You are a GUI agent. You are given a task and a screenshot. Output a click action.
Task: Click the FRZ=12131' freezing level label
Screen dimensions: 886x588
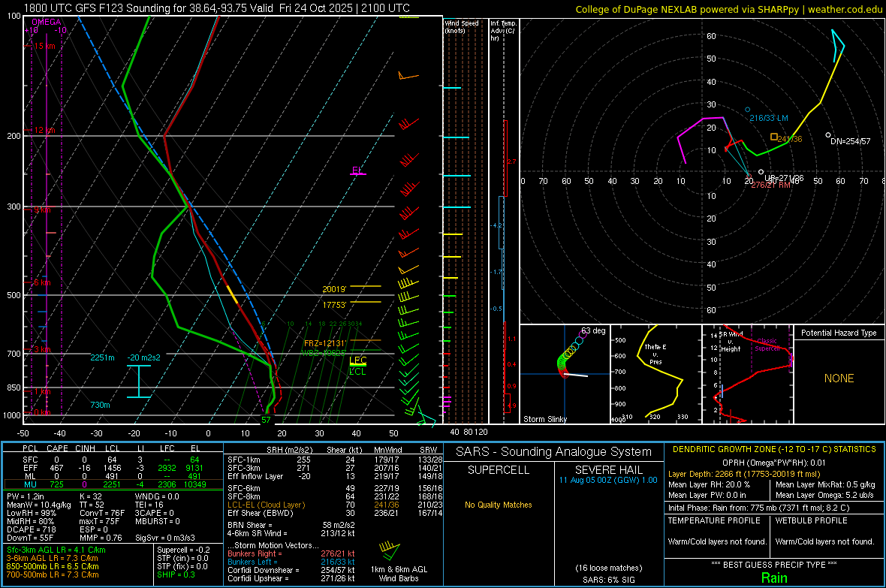tap(325, 343)
